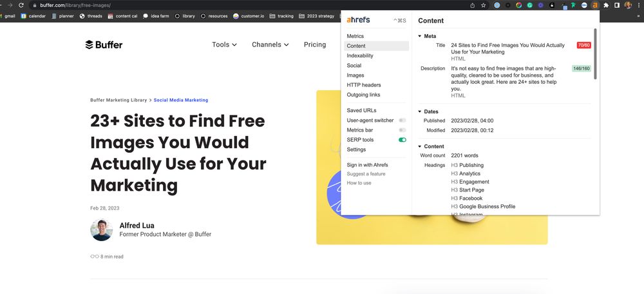Screen dimensions: 644x294
Task: Click Sign in with Ahrefs
Action: pyautogui.click(x=367, y=165)
